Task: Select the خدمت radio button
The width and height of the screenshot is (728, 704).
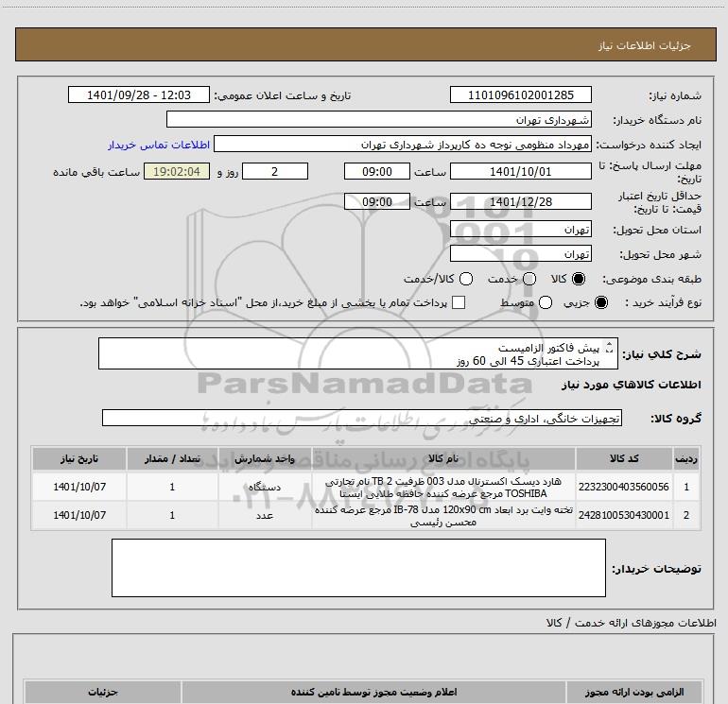Action: point(529,279)
